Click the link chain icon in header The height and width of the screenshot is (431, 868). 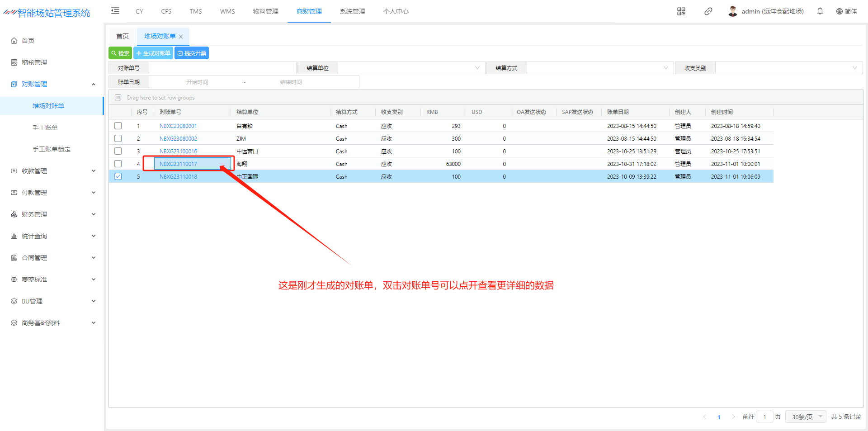coord(708,11)
